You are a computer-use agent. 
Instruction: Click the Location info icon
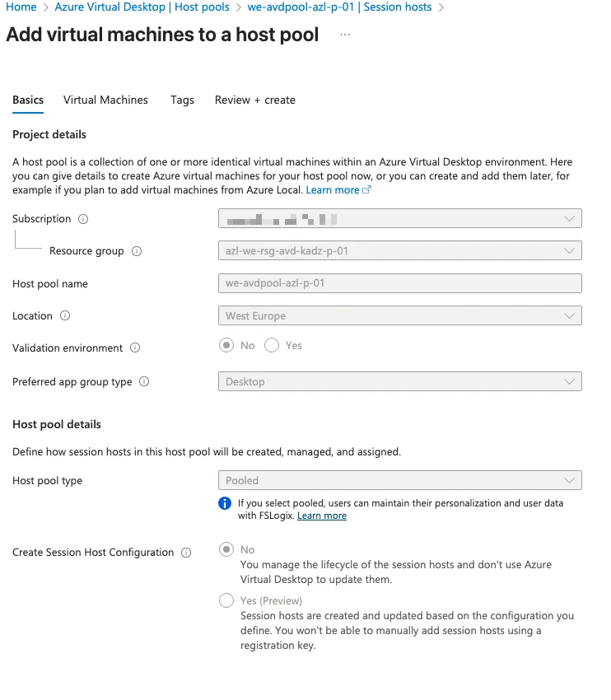point(65,316)
